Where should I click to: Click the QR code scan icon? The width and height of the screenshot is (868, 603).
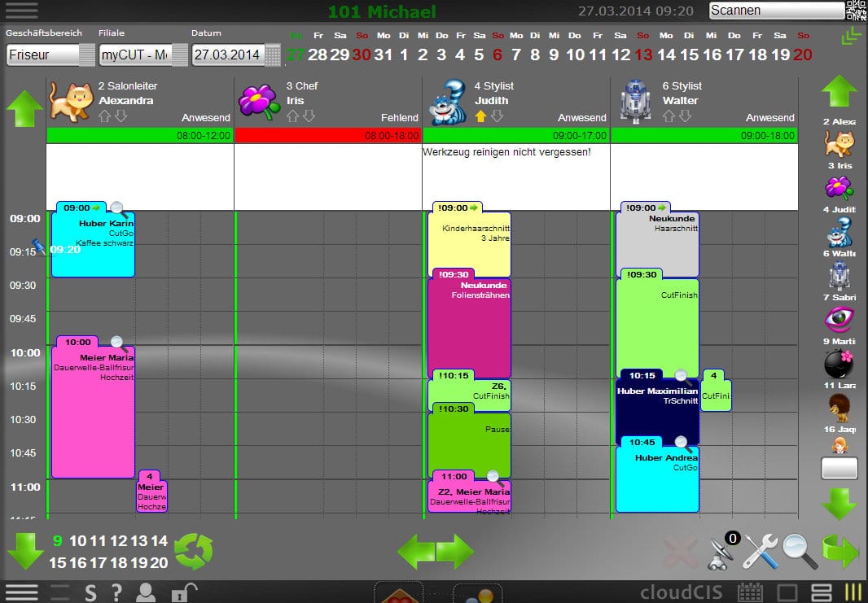857,10
